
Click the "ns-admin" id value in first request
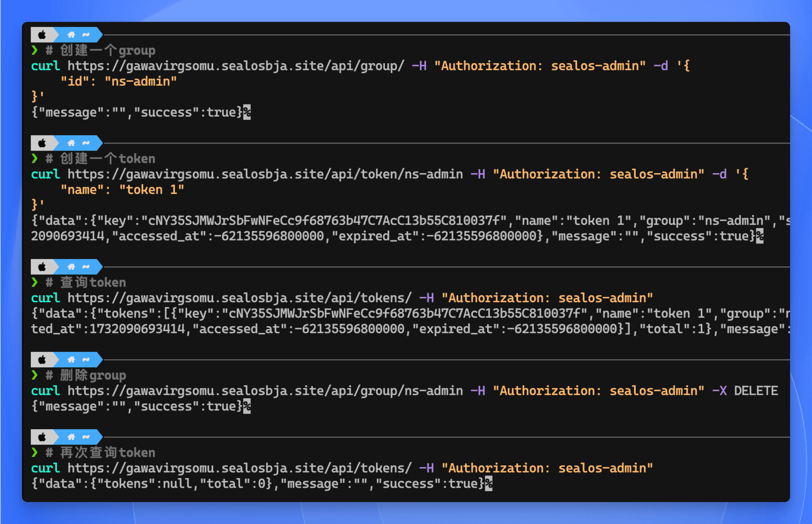point(140,81)
